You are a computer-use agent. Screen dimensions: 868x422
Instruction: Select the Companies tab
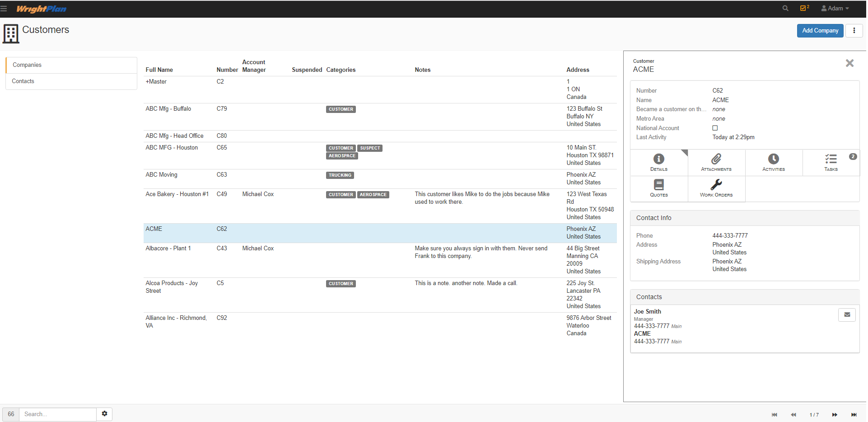27,65
